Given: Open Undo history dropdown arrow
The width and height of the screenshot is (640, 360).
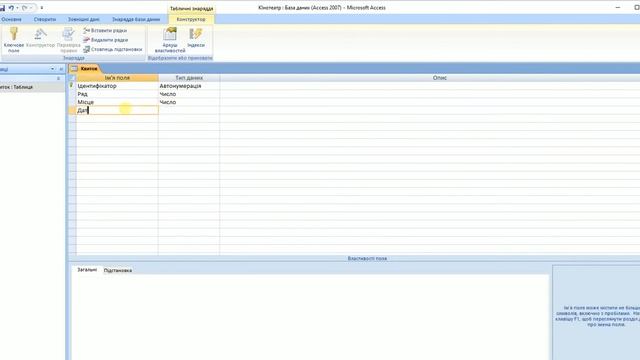Looking at the screenshot, I should coord(17,8).
